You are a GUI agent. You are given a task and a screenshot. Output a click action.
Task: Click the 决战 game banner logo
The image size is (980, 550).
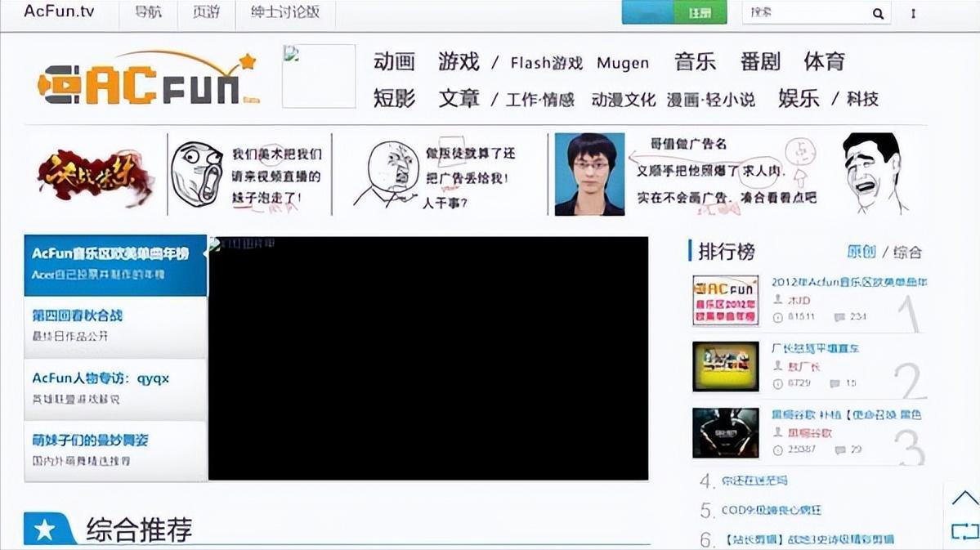(x=95, y=177)
